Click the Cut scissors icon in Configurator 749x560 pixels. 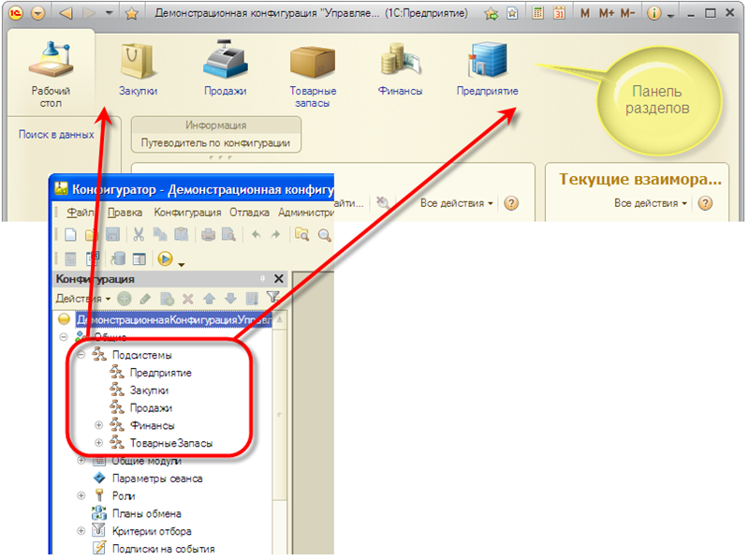(x=139, y=235)
